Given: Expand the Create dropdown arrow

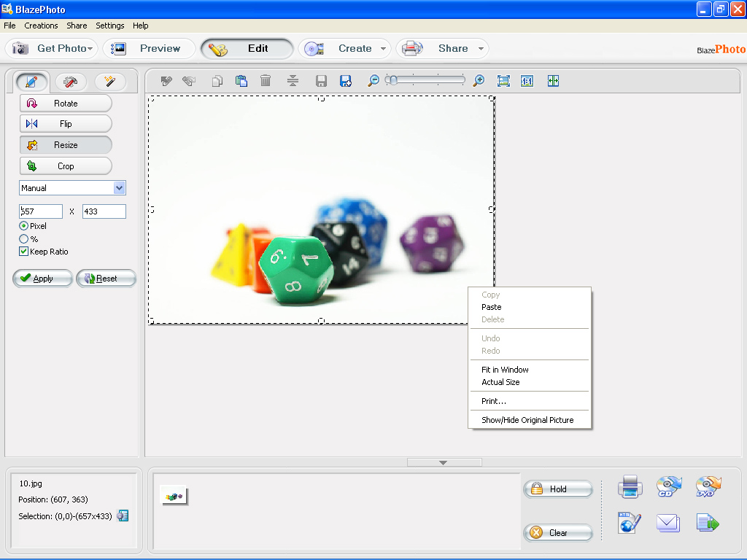Looking at the screenshot, I should tap(383, 49).
